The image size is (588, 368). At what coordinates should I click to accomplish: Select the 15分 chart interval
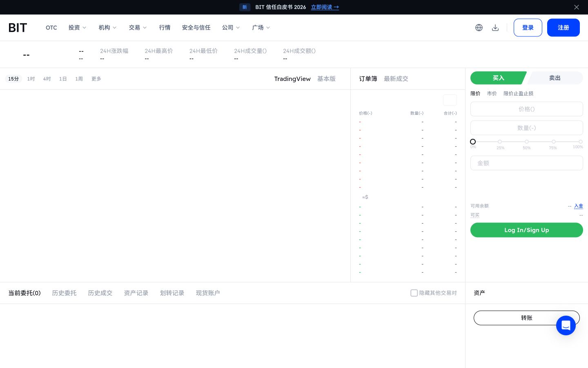click(x=13, y=79)
